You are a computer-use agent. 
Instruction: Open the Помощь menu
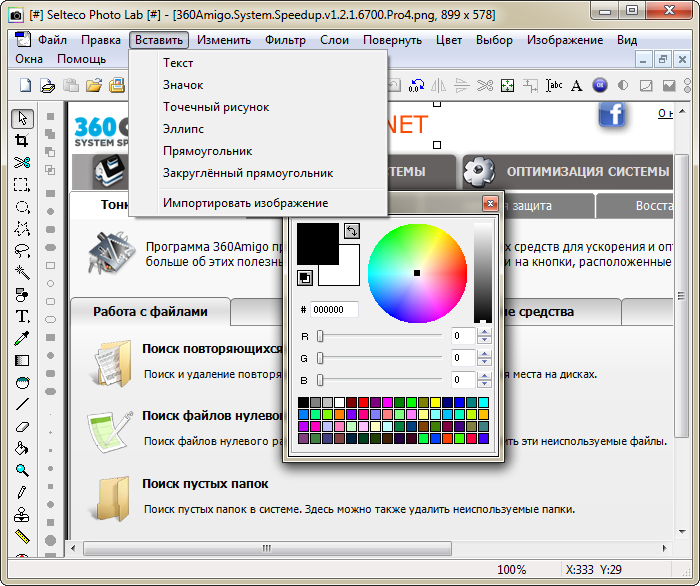point(82,59)
